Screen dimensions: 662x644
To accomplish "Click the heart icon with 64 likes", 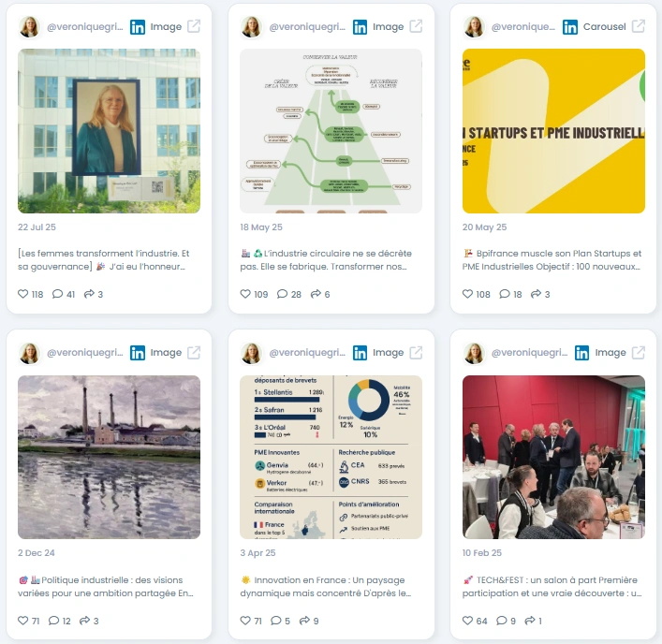I will point(467,621).
